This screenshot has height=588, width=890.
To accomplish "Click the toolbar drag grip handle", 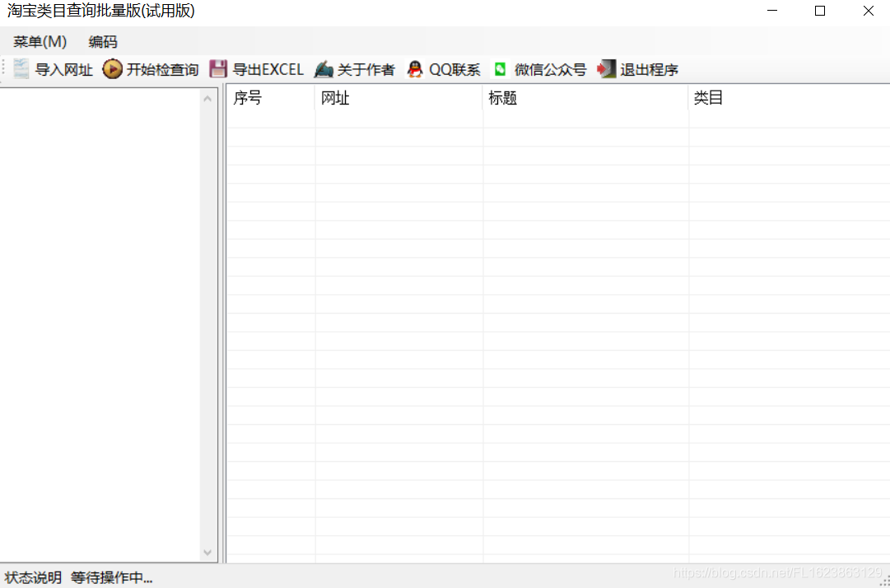I will [4, 69].
